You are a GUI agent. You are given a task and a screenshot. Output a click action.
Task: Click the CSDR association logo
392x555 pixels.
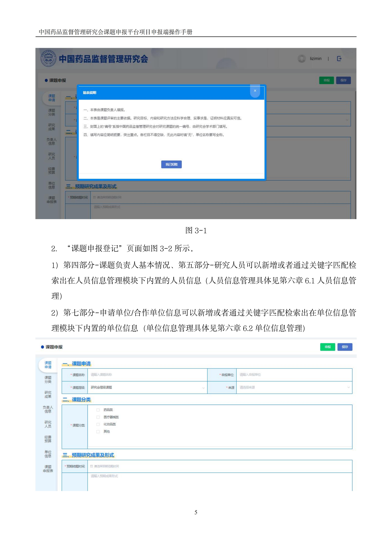click(48, 58)
